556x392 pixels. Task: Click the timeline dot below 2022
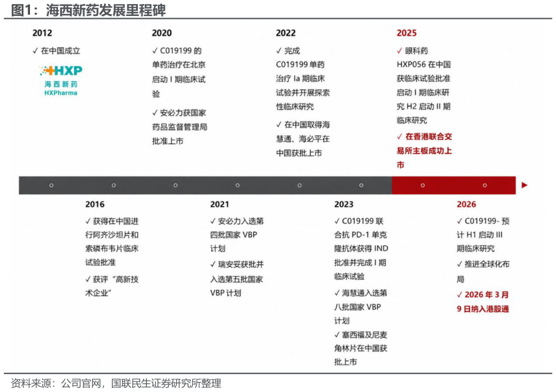point(299,185)
